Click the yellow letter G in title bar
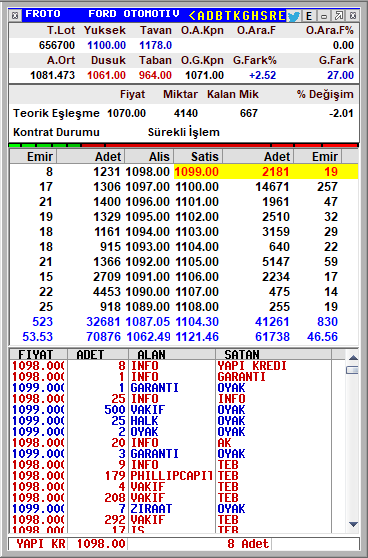368x558 pixels. tap(245, 16)
